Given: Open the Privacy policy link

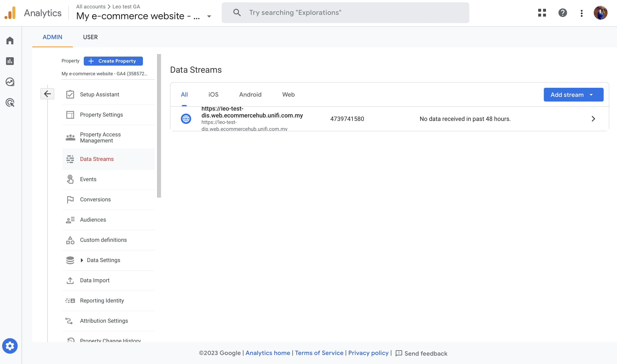Looking at the screenshot, I should point(368,353).
